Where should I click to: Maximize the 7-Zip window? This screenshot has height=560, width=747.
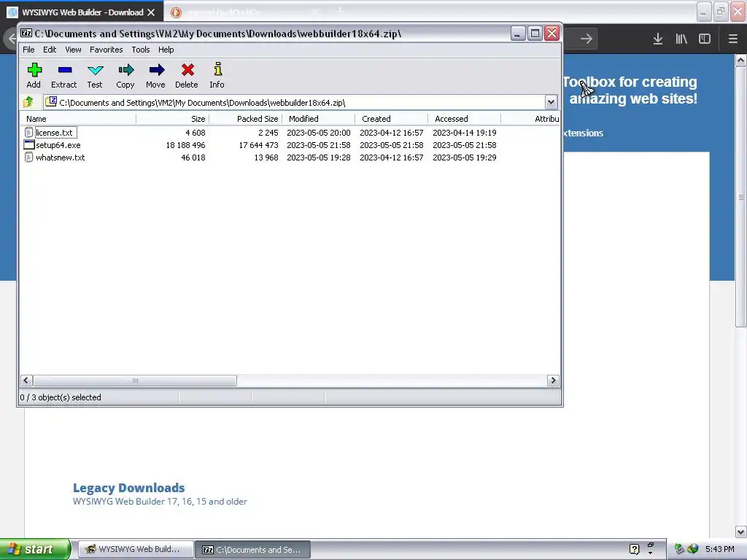click(x=535, y=34)
